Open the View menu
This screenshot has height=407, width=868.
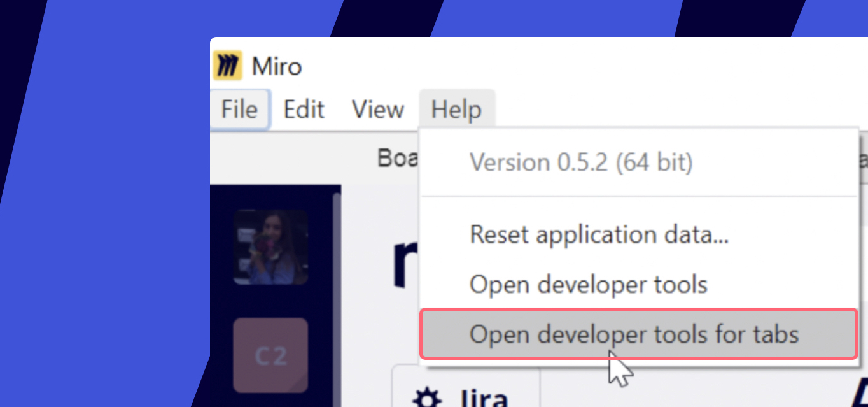point(378,109)
